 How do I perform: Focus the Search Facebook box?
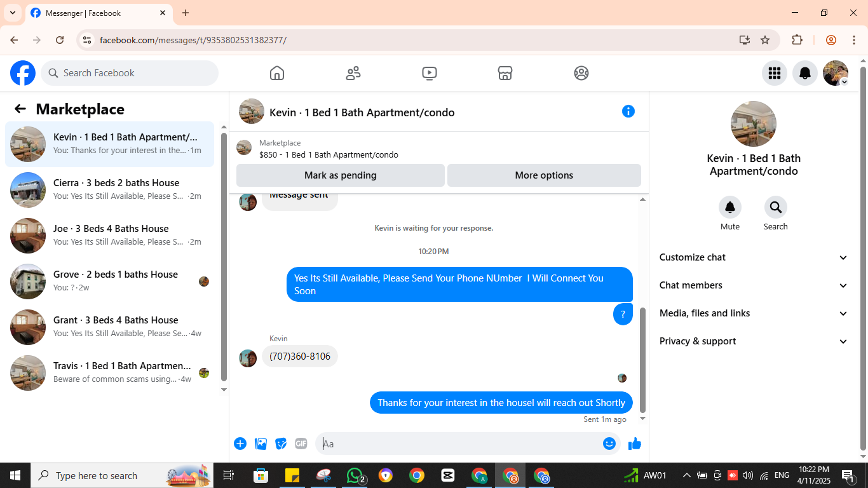pos(130,73)
